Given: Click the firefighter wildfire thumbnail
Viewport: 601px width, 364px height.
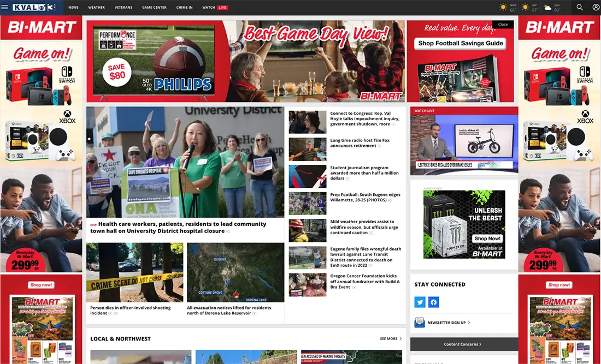Looking at the screenshot, I should [x=308, y=230].
